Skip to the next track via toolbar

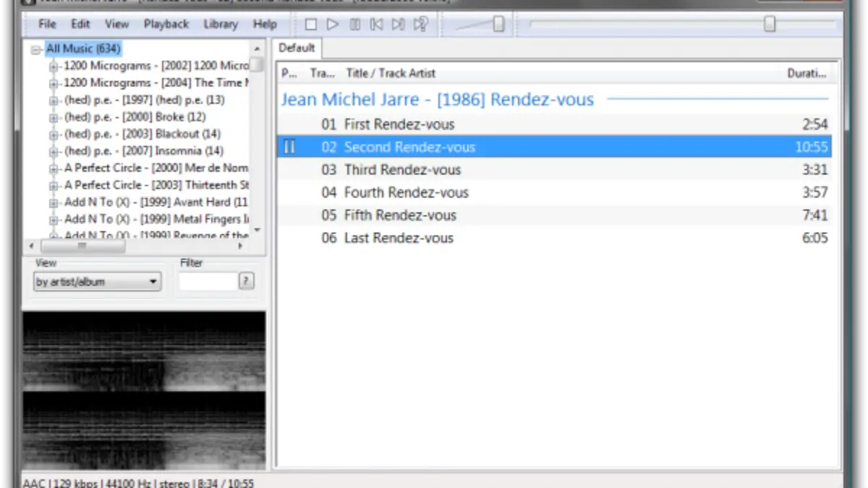coord(398,25)
